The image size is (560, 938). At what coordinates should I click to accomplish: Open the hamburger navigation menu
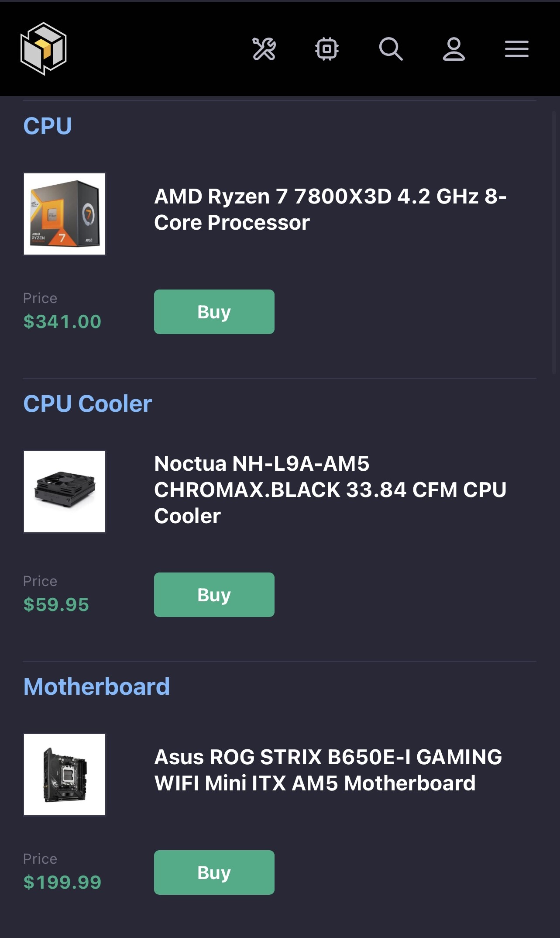tap(517, 48)
